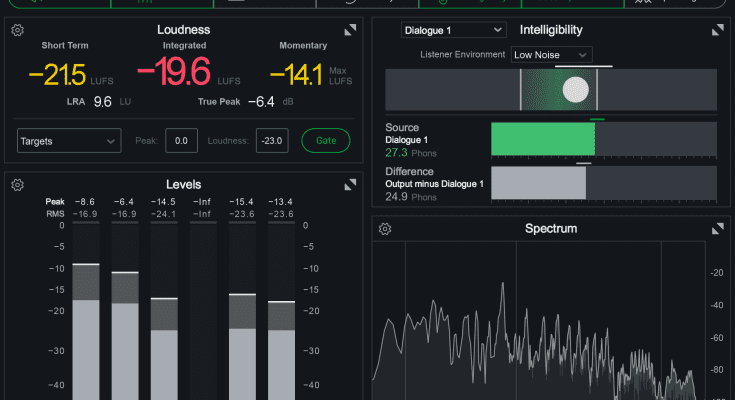Click the green Source Dialogue 1 bar

(541, 139)
